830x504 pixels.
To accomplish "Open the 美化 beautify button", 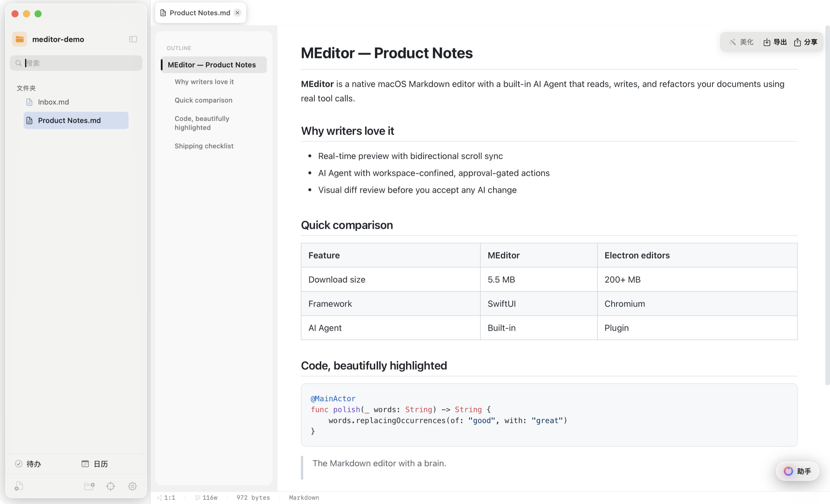I will [741, 42].
